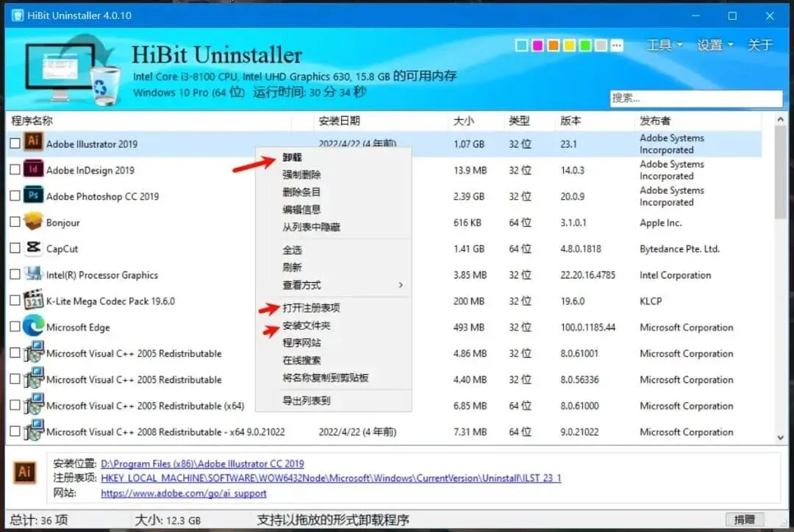Check the Adobe Illustrator 2019 checkbox
This screenshot has height=532, width=794.
click(x=15, y=143)
